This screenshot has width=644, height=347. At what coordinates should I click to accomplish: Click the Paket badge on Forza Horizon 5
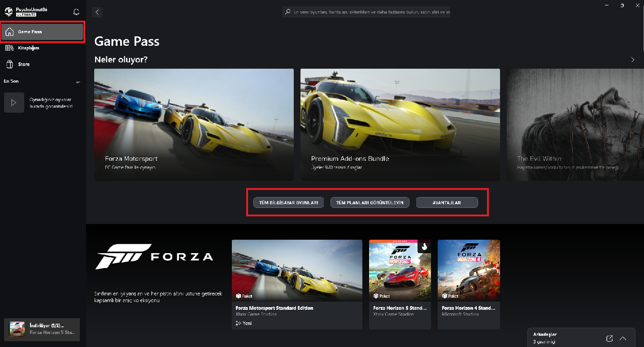pos(382,296)
